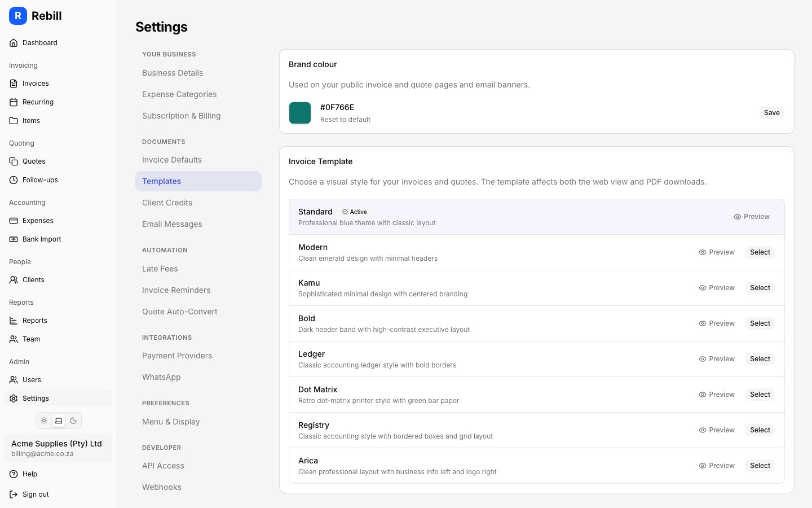Viewport: 812px width, 508px height.
Task: Select the Registry template
Action: pos(760,430)
